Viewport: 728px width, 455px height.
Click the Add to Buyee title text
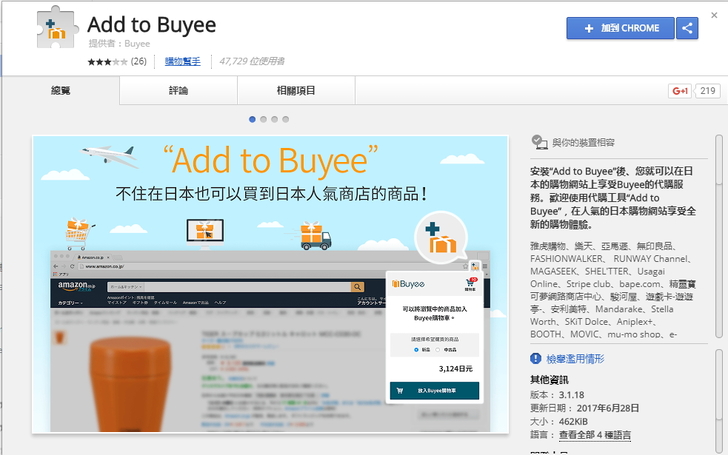pyautogui.click(x=152, y=25)
